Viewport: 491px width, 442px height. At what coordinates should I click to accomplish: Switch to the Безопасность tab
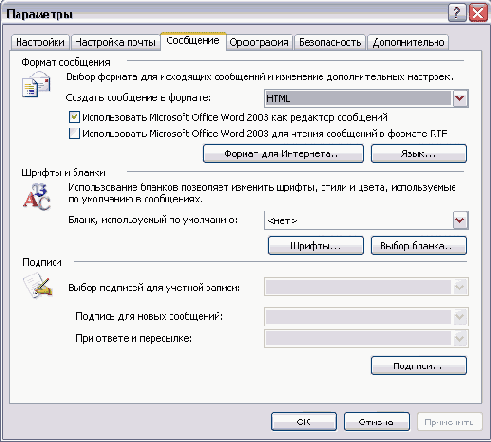330,42
